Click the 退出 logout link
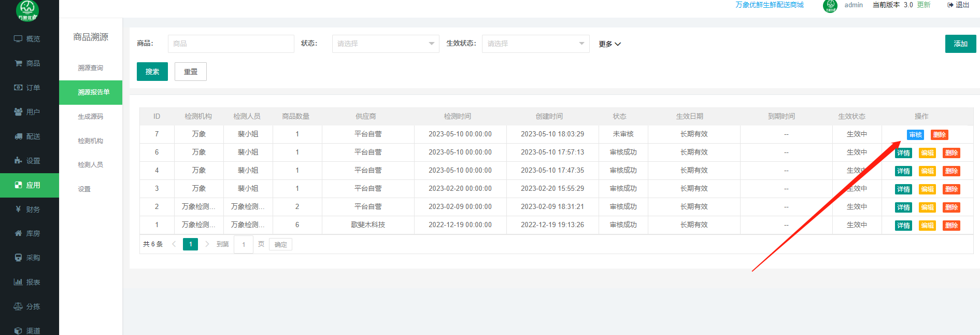 click(958, 5)
